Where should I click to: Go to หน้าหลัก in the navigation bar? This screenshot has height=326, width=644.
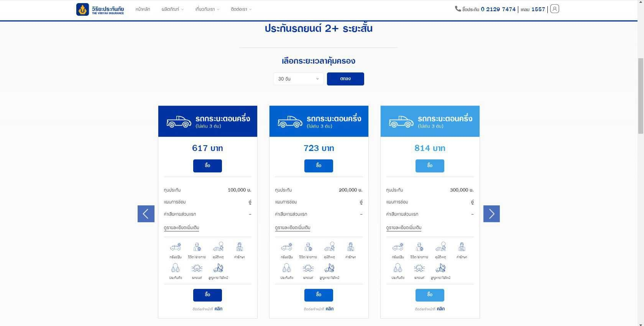click(143, 9)
